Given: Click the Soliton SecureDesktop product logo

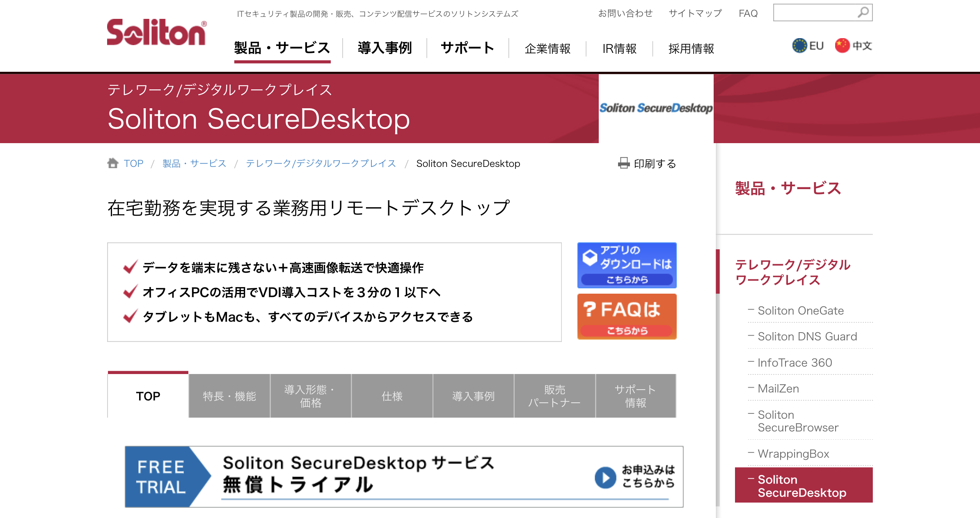Looking at the screenshot, I should [656, 108].
